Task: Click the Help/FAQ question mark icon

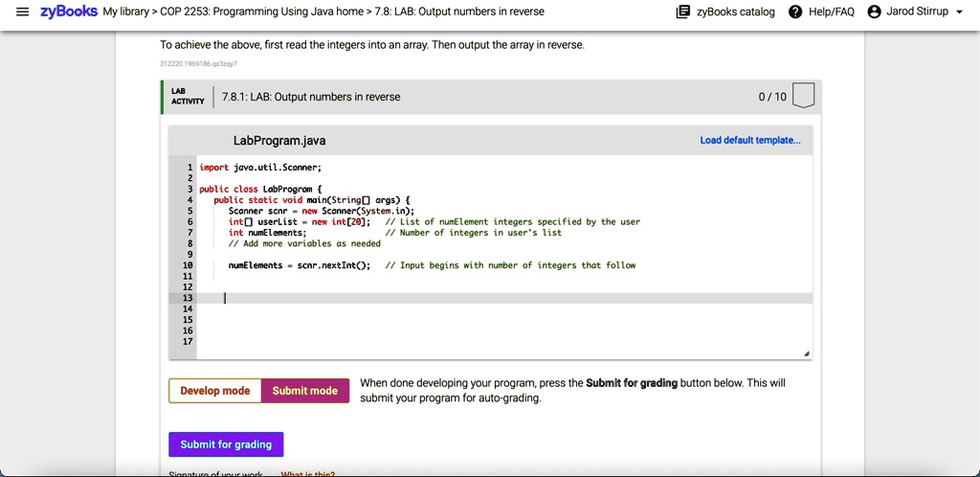Action: click(795, 11)
